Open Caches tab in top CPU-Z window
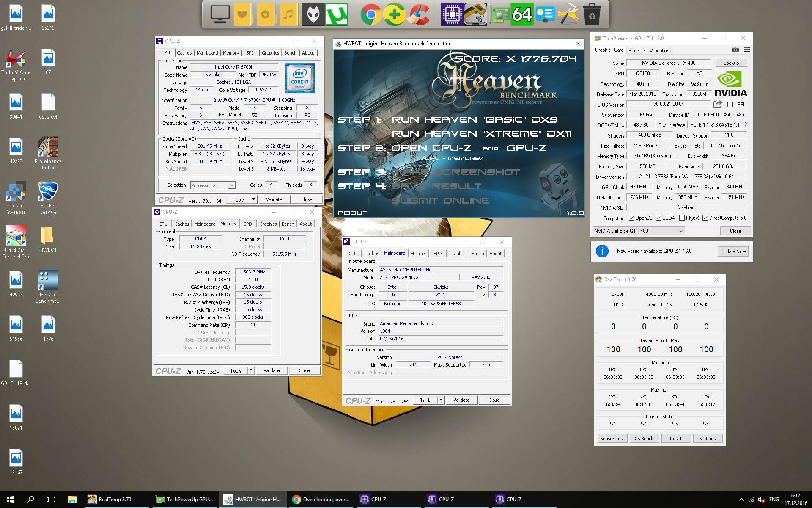This screenshot has height=508, width=812. pos(184,53)
